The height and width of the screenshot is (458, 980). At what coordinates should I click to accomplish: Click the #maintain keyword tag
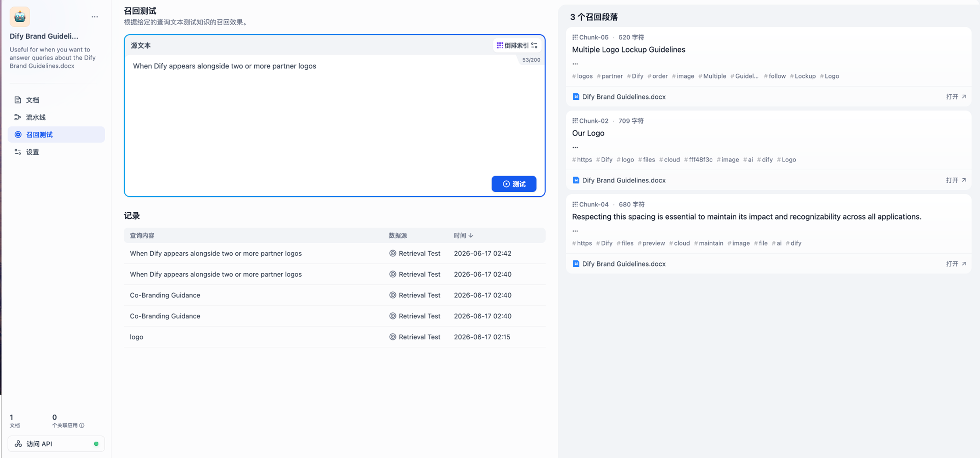pos(708,243)
